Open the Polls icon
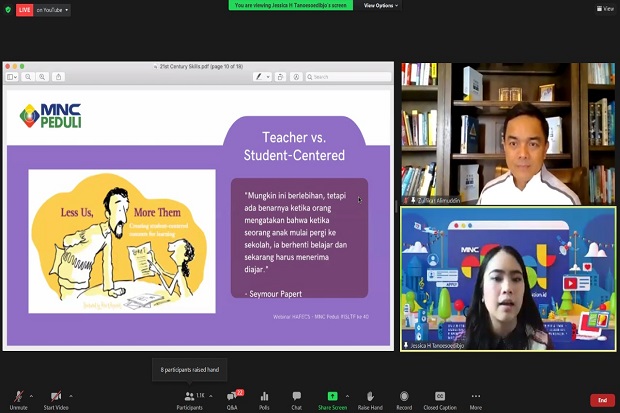620x413 pixels. coord(264,400)
